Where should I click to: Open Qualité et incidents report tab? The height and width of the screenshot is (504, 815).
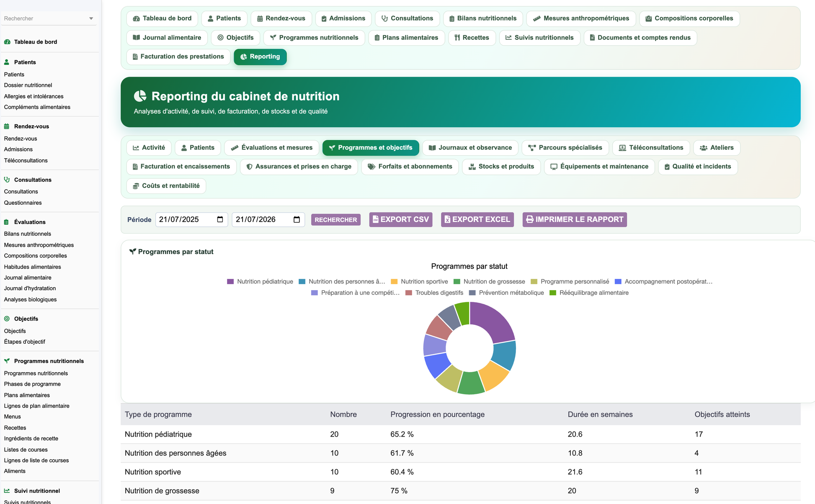pos(698,167)
